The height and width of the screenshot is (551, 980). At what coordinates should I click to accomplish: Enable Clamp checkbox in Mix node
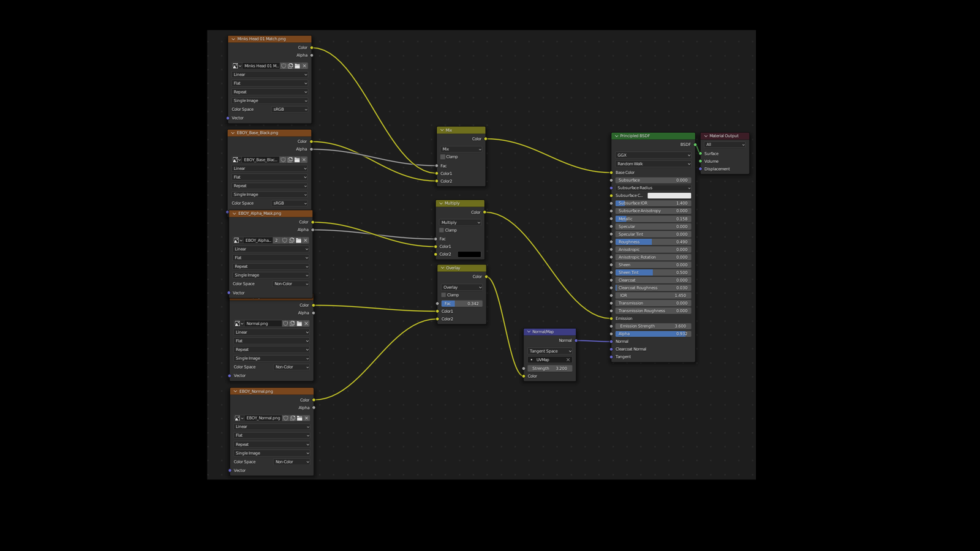pyautogui.click(x=443, y=157)
